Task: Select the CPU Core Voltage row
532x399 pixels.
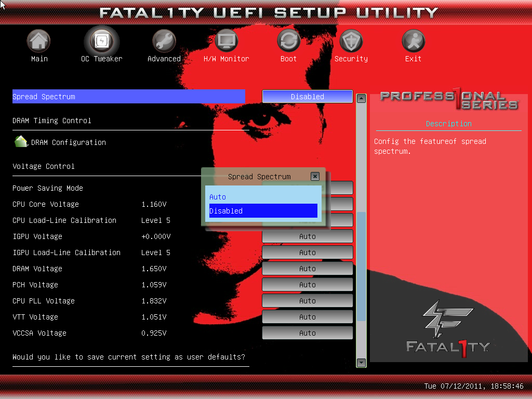Action: [46, 204]
